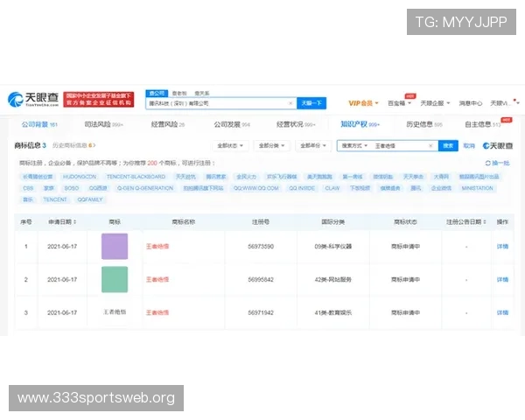Expand the 百宝箱 toolbox menu
Screen dimensions: 525x420
pyautogui.click(x=399, y=103)
